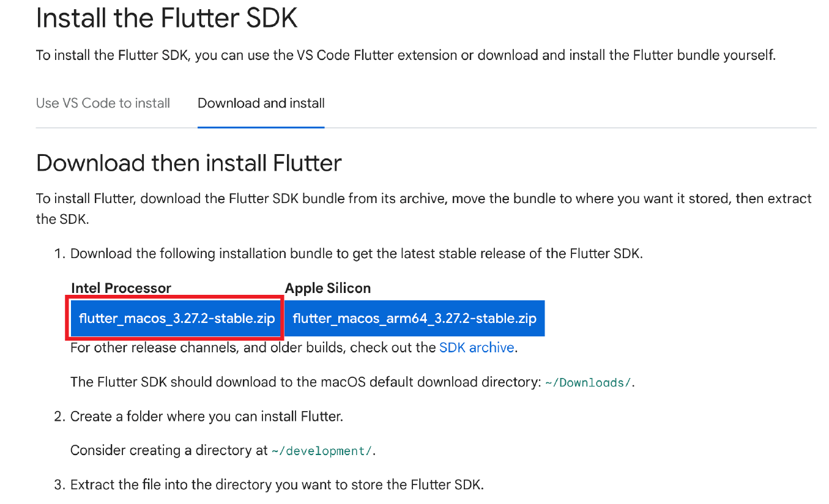Click the Extract the file step text
This screenshot has width=829, height=504.
pos(277,486)
